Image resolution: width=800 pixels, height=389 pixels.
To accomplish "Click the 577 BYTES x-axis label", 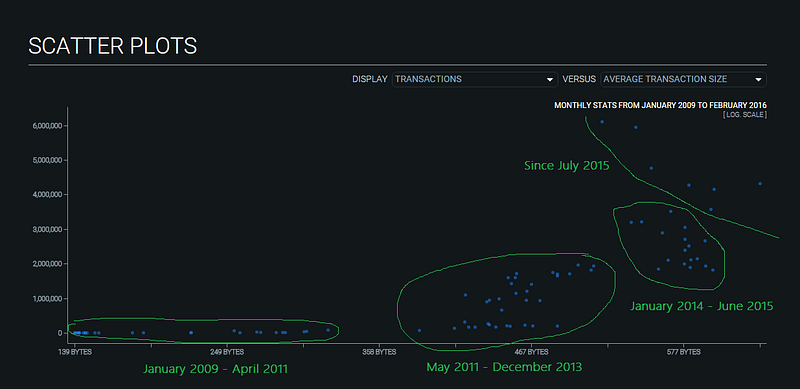I will [x=684, y=352].
